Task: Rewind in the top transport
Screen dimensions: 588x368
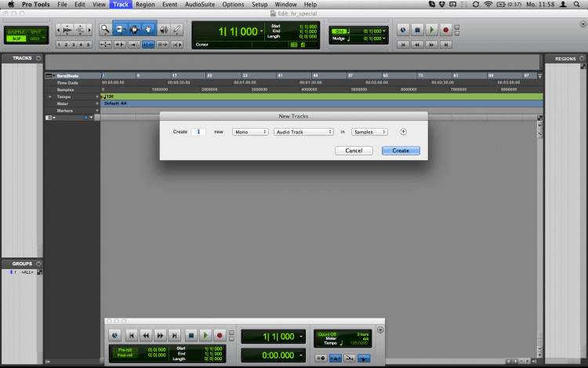Action: coord(417,45)
